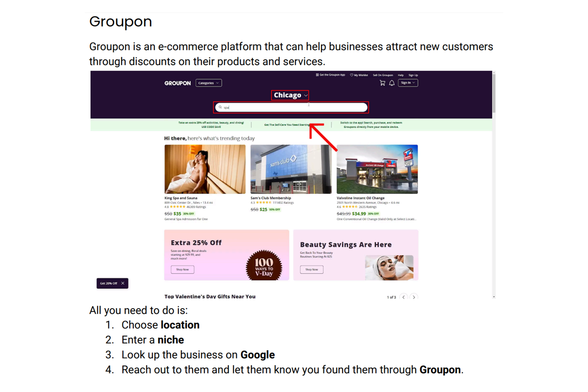
Task: Expand the Sign In dropdown
Action: click(408, 83)
